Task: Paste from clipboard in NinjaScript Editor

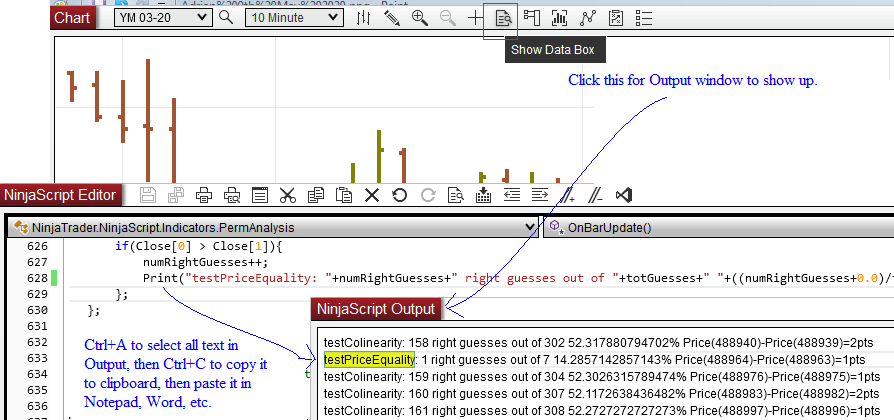Action: 344,195
